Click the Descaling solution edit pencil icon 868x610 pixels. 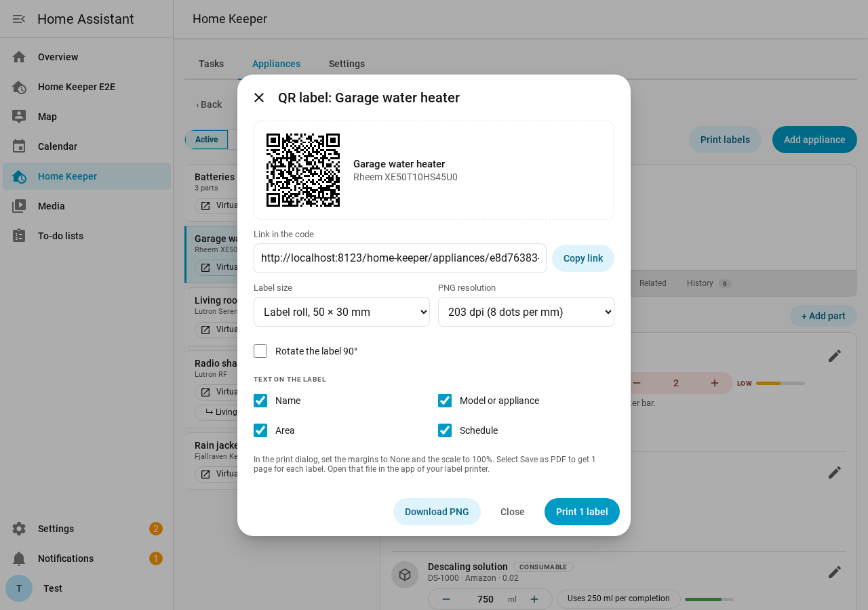pos(835,572)
